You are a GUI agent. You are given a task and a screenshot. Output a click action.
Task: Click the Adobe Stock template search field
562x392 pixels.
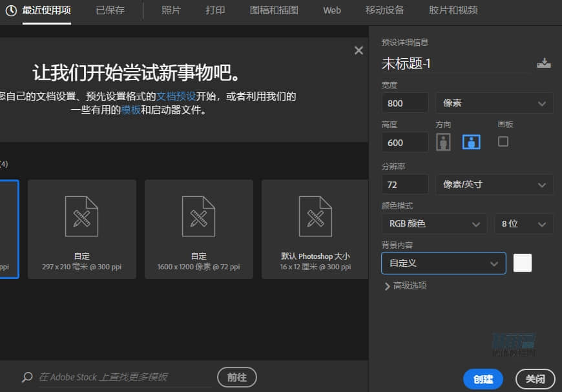coord(125,377)
